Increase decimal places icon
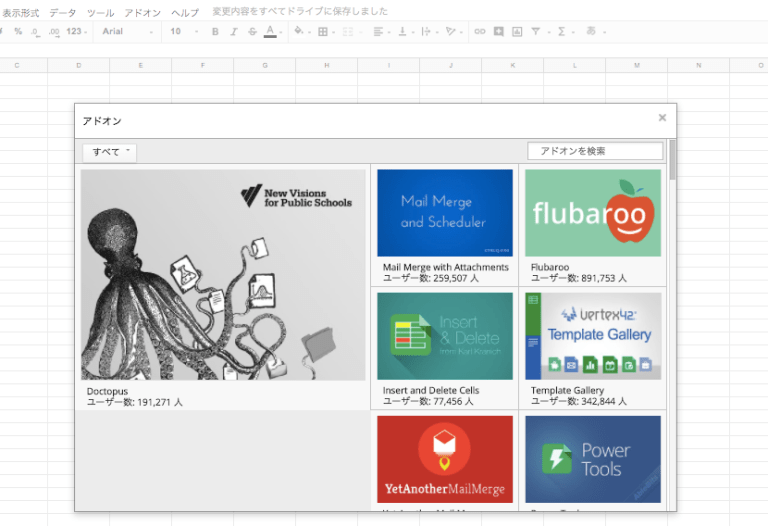This screenshot has width=768, height=526. [54, 32]
